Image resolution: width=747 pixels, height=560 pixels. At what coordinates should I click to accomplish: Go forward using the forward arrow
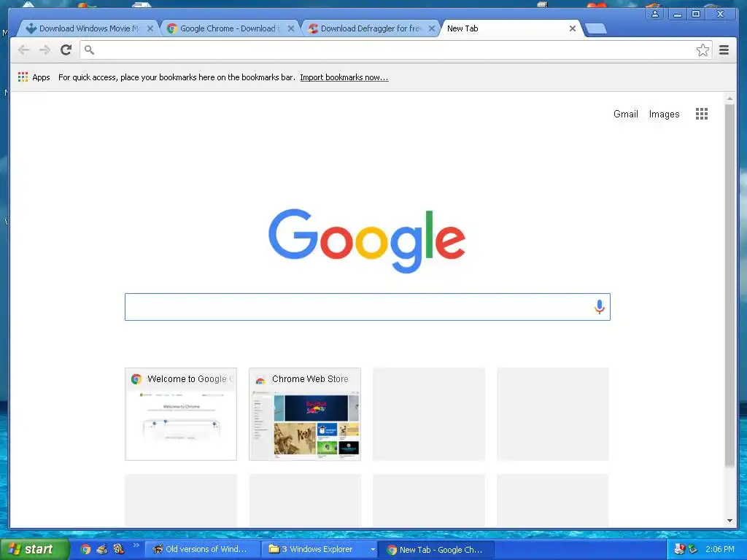pyautogui.click(x=44, y=50)
